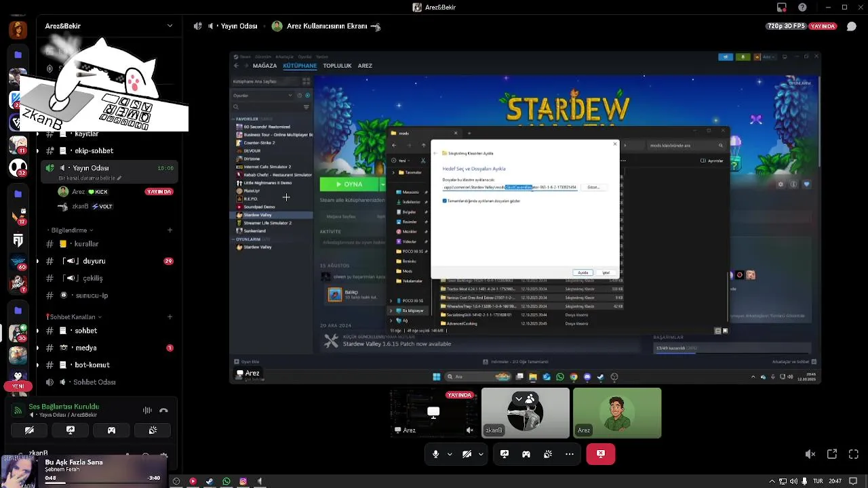Open the sunucu-ip channel
The image size is (868, 488).
pyautogui.click(x=92, y=296)
